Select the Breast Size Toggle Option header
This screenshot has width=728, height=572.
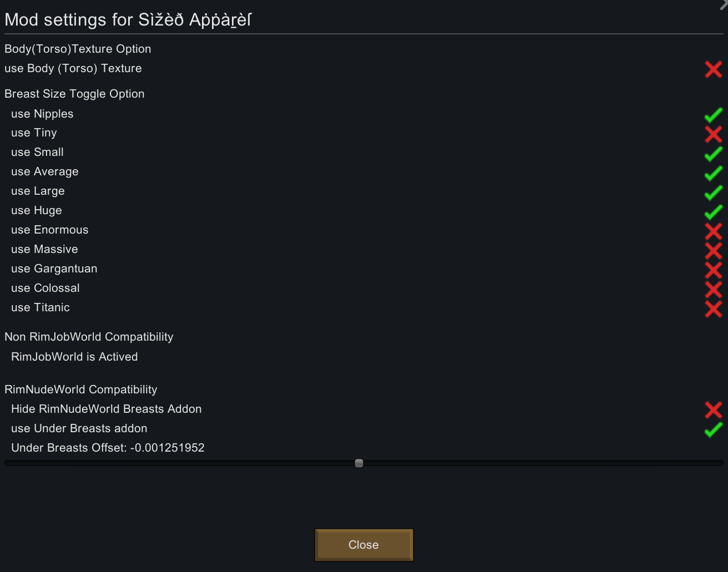[x=74, y=94]
